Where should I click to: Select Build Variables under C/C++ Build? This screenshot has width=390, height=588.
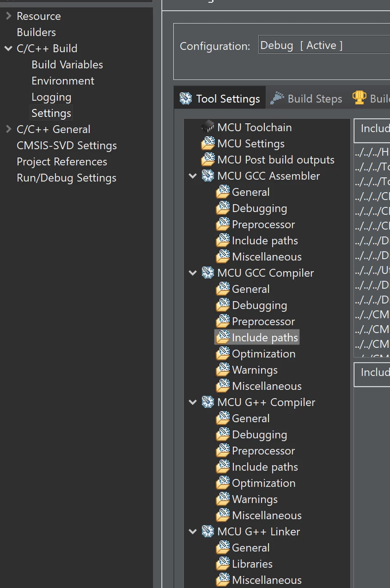click(x=67, y=65)
